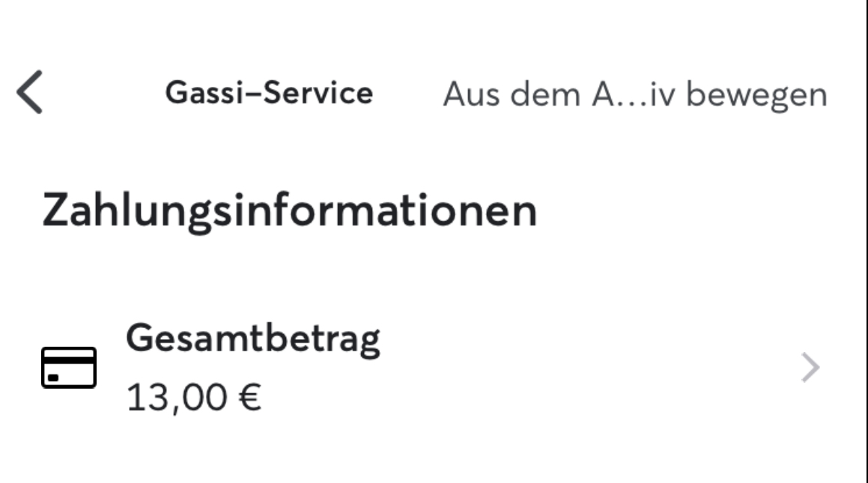Click the credit card icon
The width and height of the screenshot is (868, 483).
[x=69, y=368]
